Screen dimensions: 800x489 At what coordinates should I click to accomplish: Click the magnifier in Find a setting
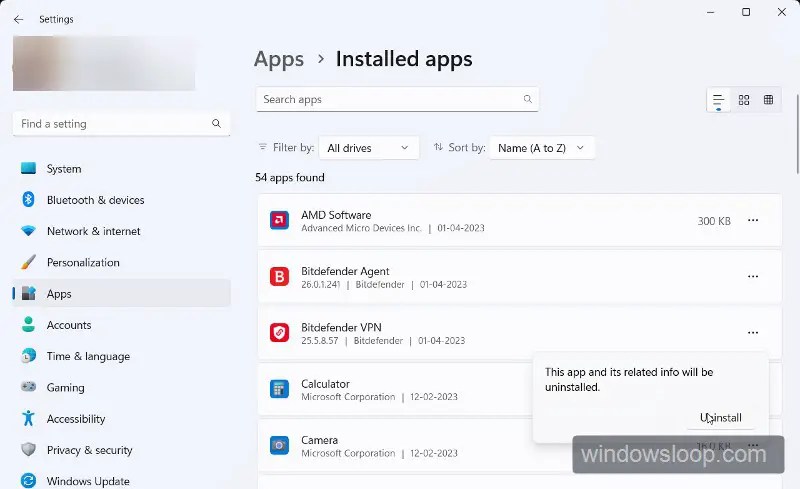coord(216,124)
